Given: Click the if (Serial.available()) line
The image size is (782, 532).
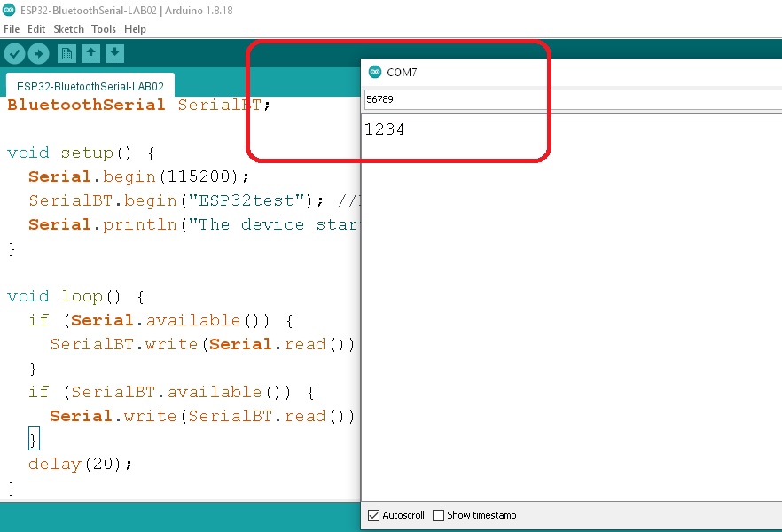Looking at the screenshot, I should tap(160, 320).
